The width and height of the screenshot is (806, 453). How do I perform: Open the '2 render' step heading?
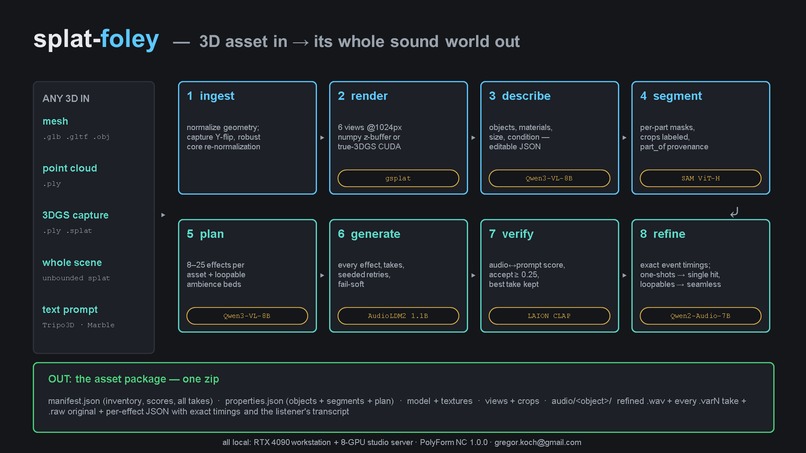click(362, 96)
